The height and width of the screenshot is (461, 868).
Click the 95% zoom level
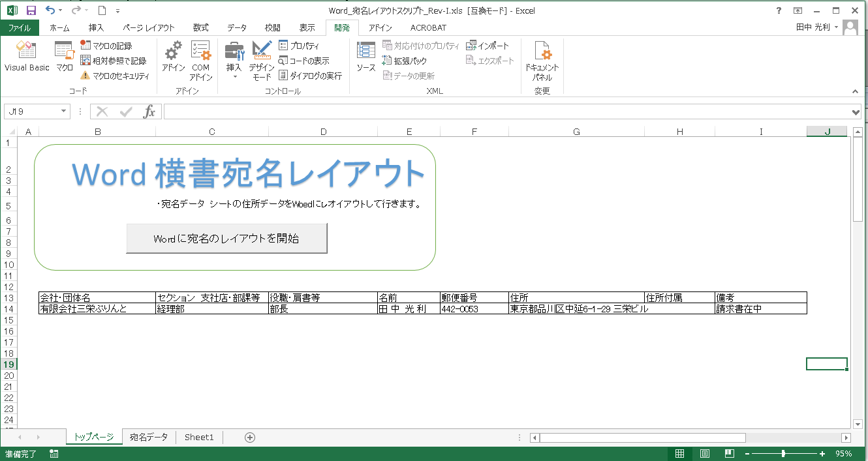(x=843, y=454)
